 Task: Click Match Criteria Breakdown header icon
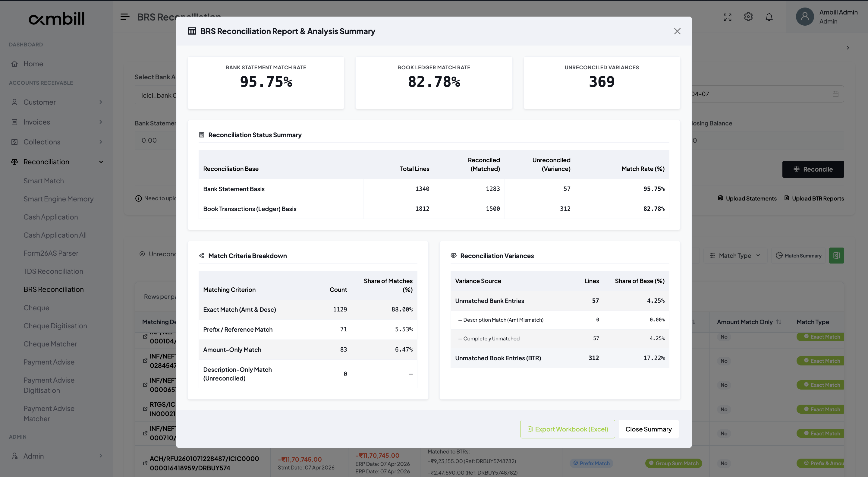(x=202, y=255)
